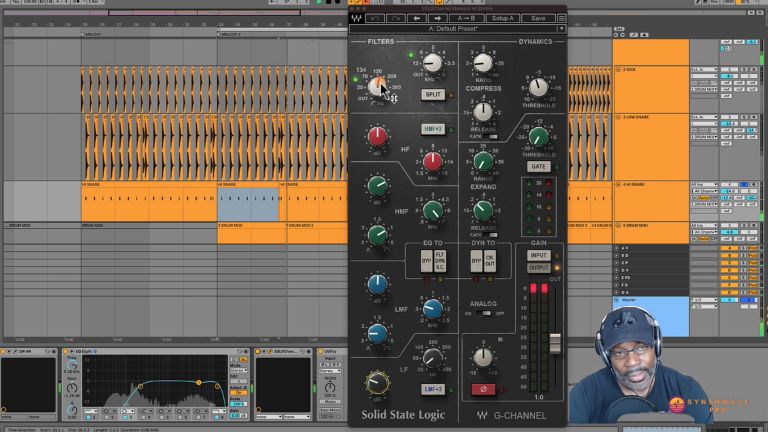
Task: Click the output trim knob above phase
Action: point(483,358)
